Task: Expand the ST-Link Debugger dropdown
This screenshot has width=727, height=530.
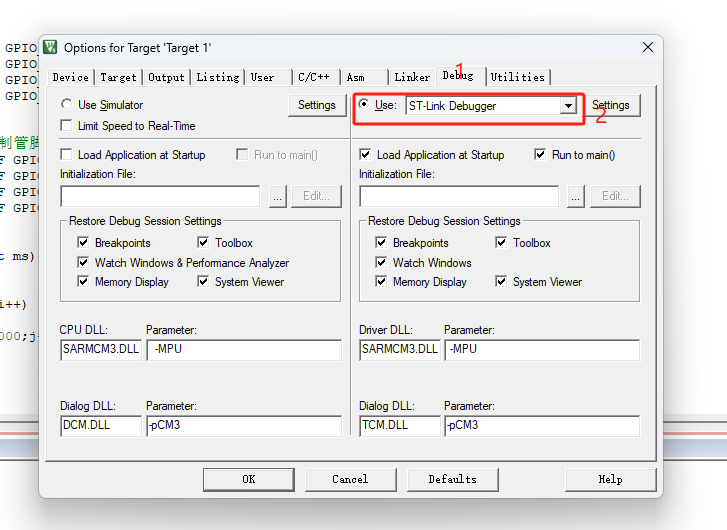Action: click(568, 106)
